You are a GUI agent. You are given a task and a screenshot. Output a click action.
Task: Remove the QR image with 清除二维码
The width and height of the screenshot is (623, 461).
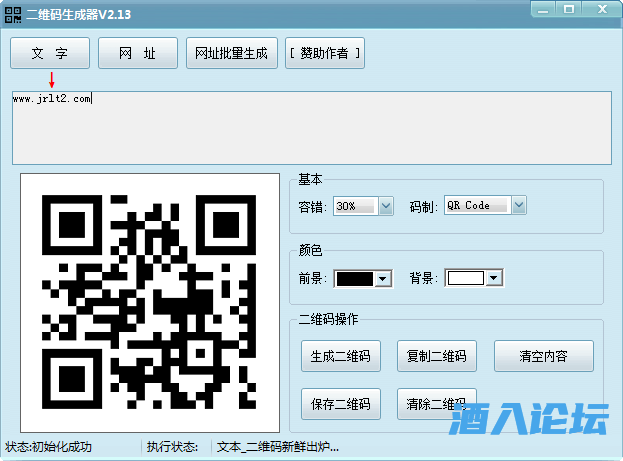point(436,404)
